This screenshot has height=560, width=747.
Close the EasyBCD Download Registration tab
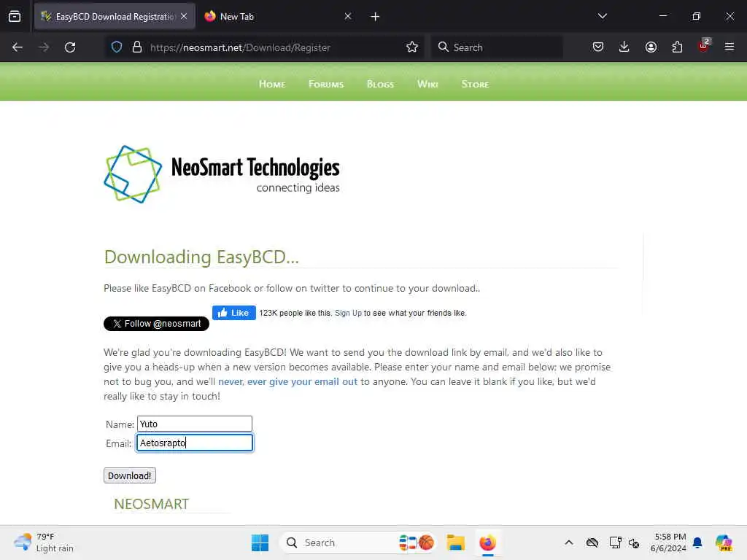(184, 16)
